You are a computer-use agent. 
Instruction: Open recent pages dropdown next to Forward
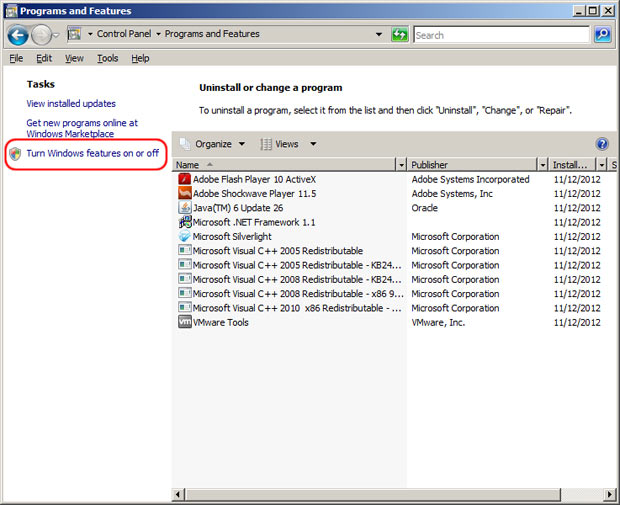(56, 35)
